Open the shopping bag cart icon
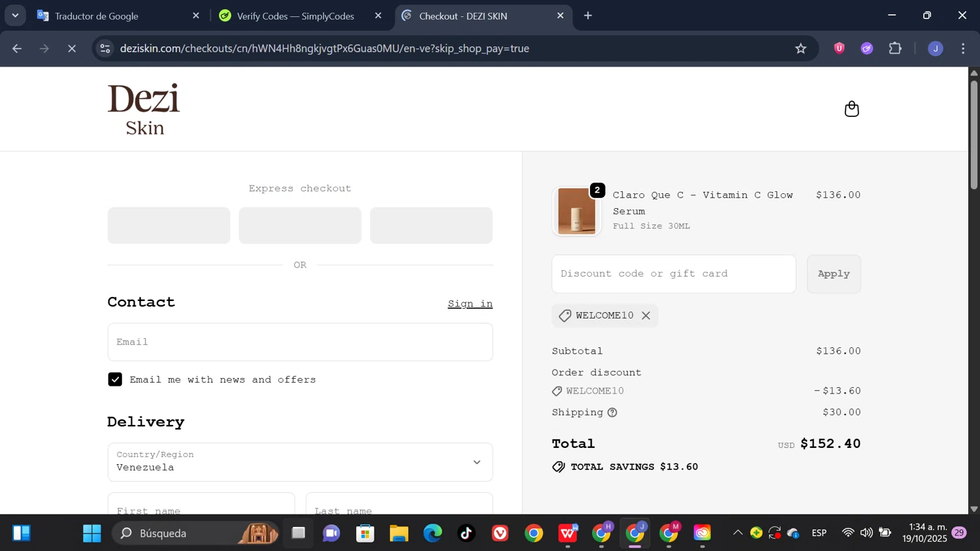This screenshot has width=980, height=551. pos(851,108)
